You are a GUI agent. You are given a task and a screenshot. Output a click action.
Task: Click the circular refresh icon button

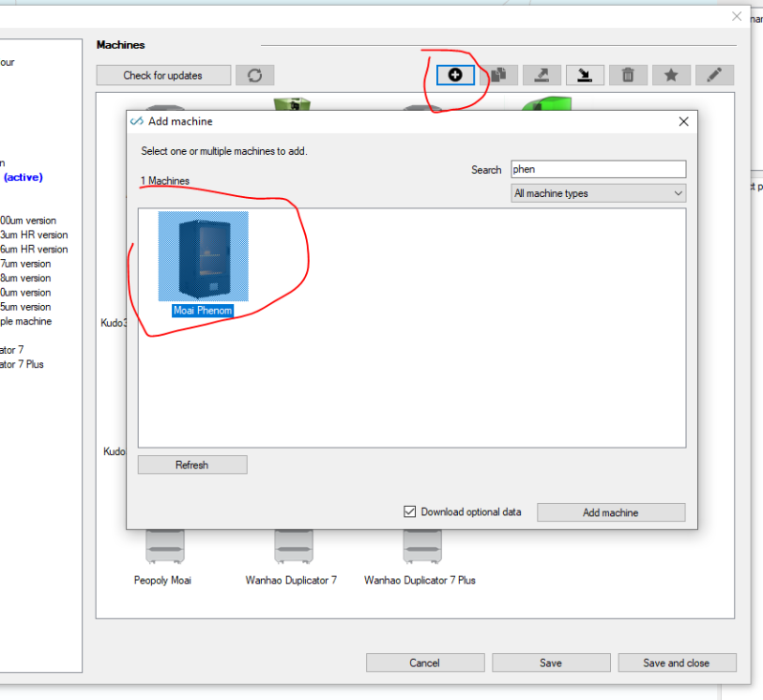click(255, 76)
